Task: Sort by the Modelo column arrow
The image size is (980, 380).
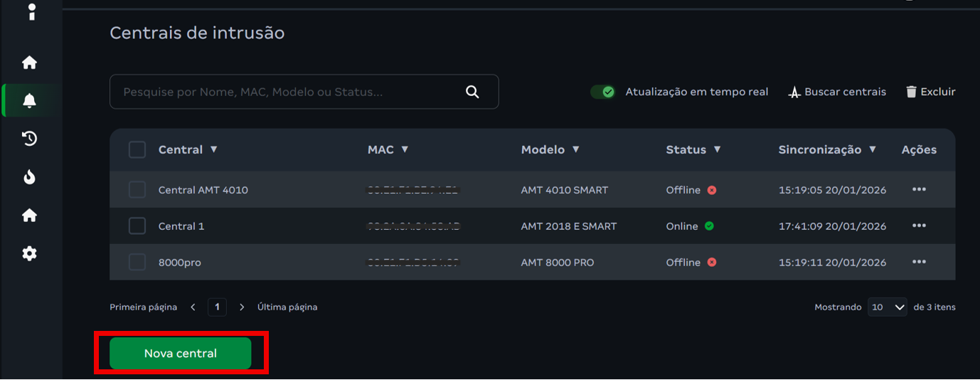Action: click(575, 149)
